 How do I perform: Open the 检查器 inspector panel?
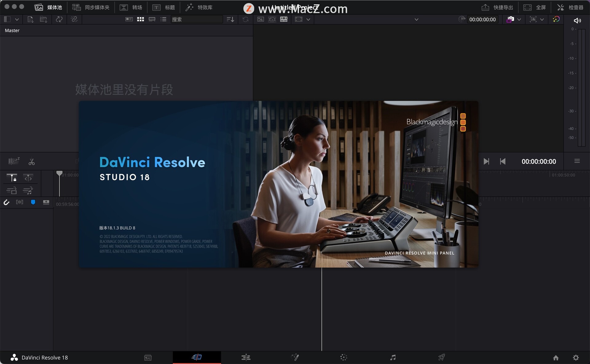coord(570,7)
